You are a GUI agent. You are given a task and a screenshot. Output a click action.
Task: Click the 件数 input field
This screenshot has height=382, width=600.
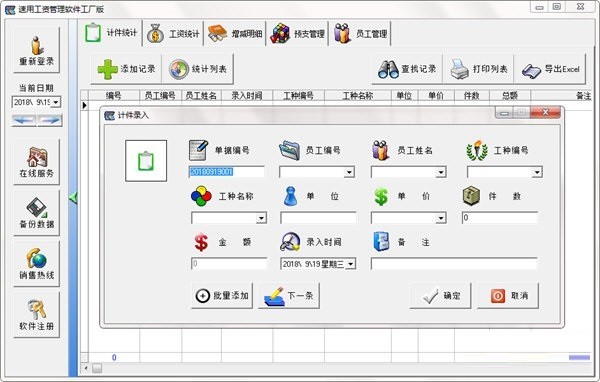click(x=500, y=218)
